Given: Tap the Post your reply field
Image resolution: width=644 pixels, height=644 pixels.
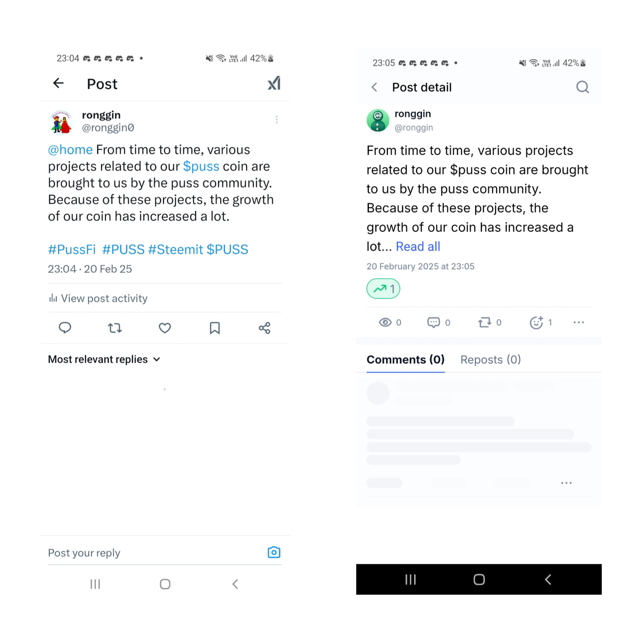Looking at the screenshot, I should 154,552.
